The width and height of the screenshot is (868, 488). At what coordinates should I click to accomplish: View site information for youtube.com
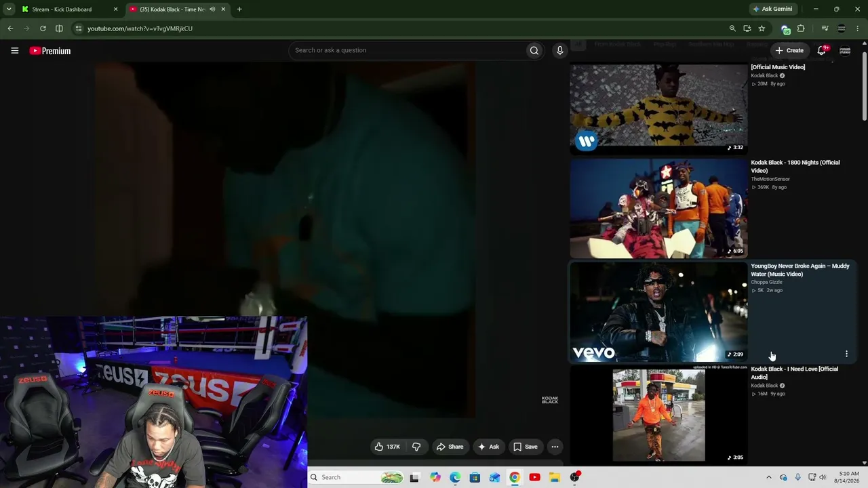(x=79, y=28)
